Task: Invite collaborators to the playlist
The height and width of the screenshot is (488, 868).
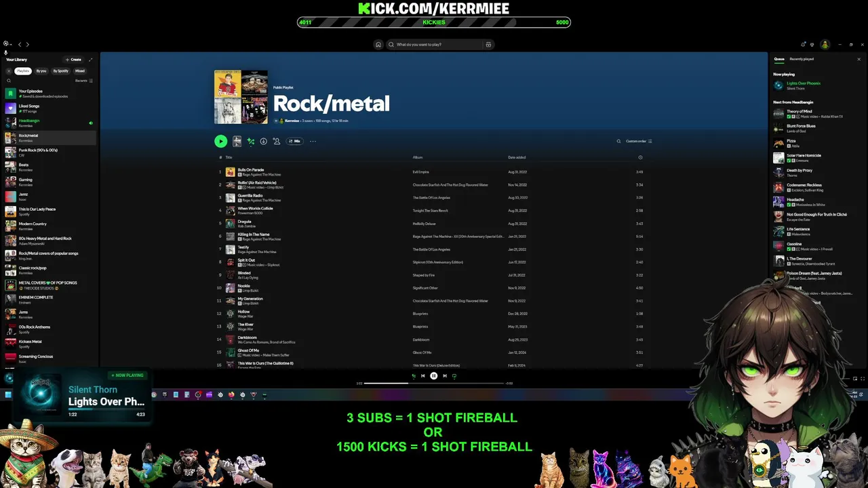Action: [x=276, y=141]
